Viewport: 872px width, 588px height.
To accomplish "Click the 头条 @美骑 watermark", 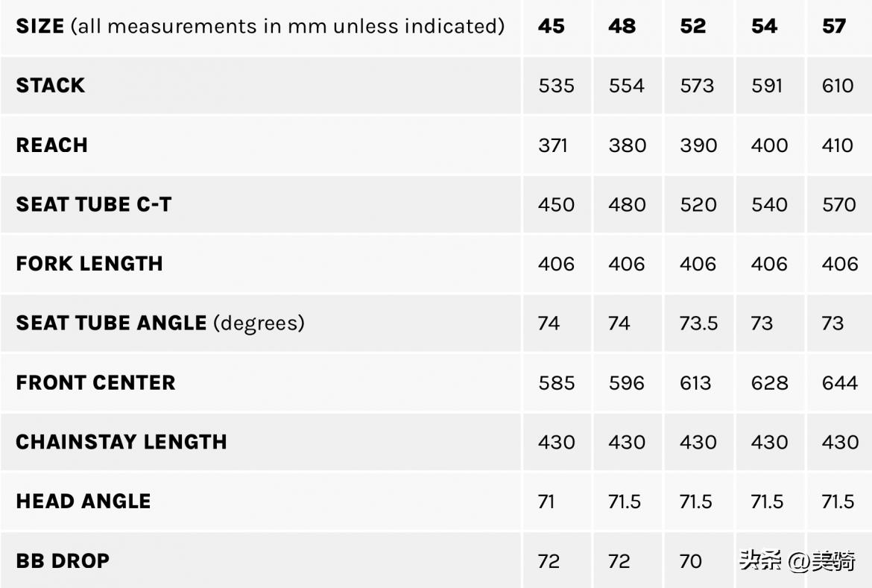I will 797,560.
